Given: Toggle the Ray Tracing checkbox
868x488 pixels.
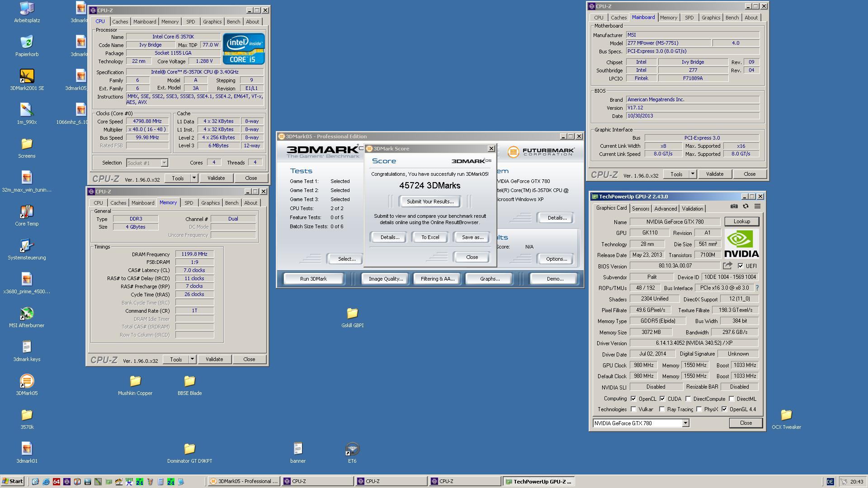Looking at the screenshot, I should (x=662, y=409).
